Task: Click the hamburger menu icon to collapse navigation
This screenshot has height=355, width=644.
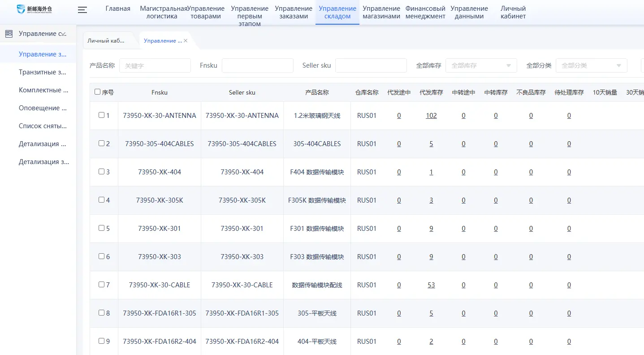Action: click(82, 10)
